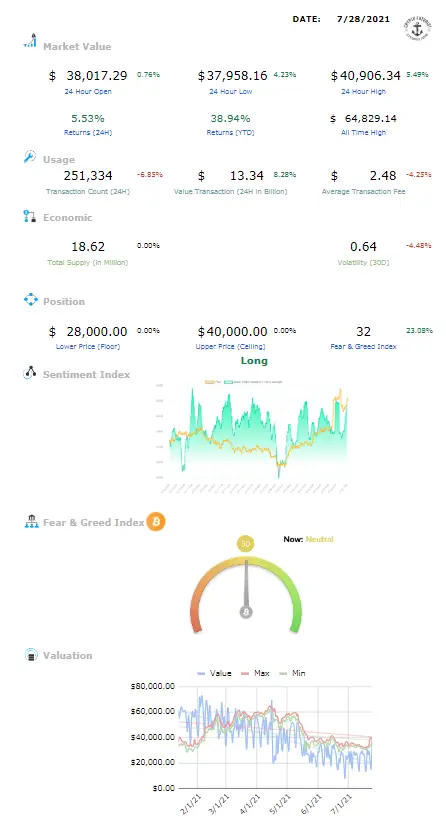This screenshot has width=446, height=827.
Task: Click the 7/28/2021 date value
Action: coord(363,19)
